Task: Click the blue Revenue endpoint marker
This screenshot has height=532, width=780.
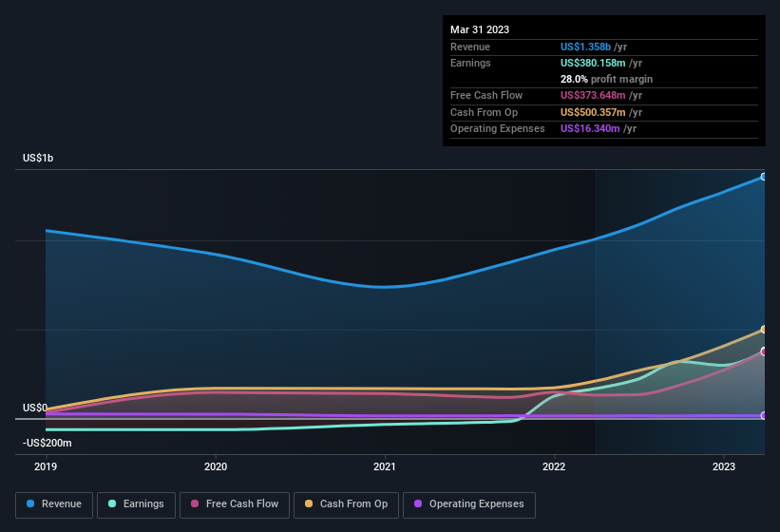Action: tap(764, 177)
